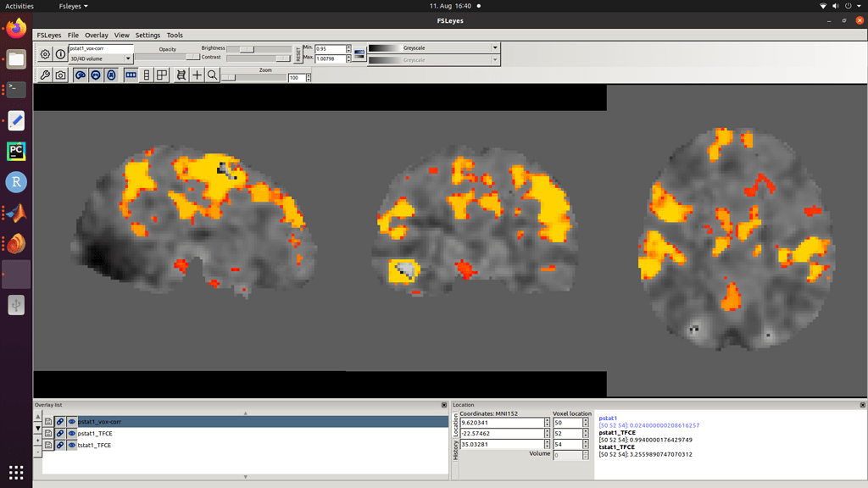
Task: Open the overlay display settings gear
Action: click(x=44, y=53)
